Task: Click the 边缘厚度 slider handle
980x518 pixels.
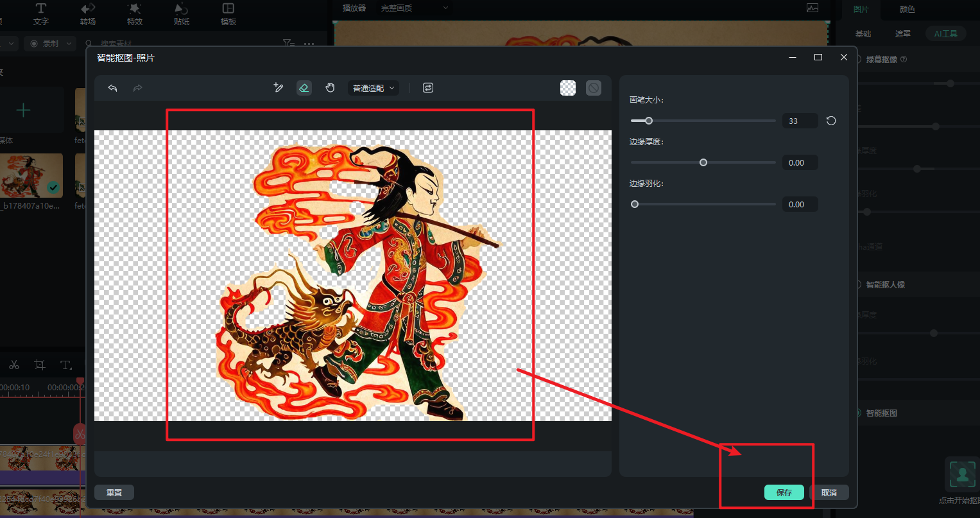Action: (x=703, y=162)
